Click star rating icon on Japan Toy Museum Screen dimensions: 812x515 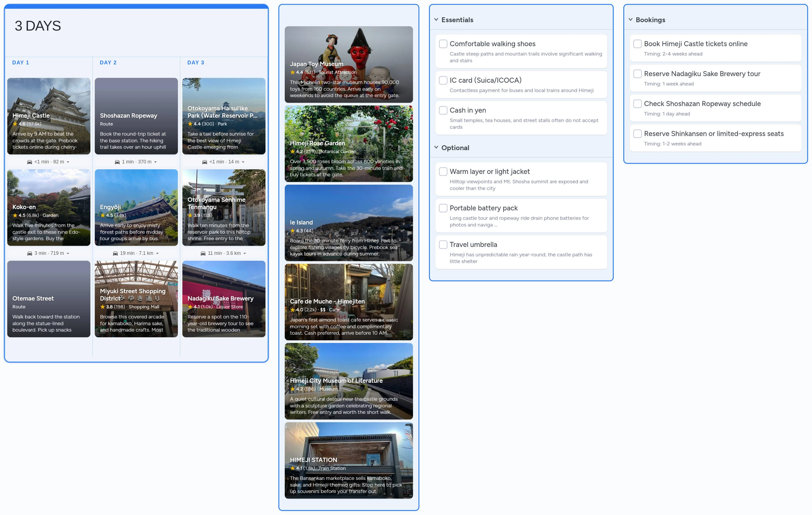pyautogui.click(x=293, y=72)
